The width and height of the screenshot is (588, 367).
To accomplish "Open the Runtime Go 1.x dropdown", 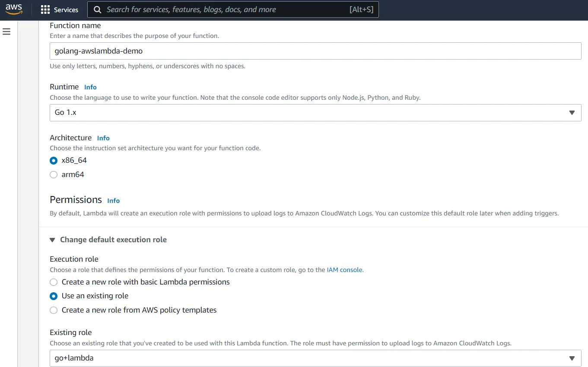I will [x=315, y=113].
